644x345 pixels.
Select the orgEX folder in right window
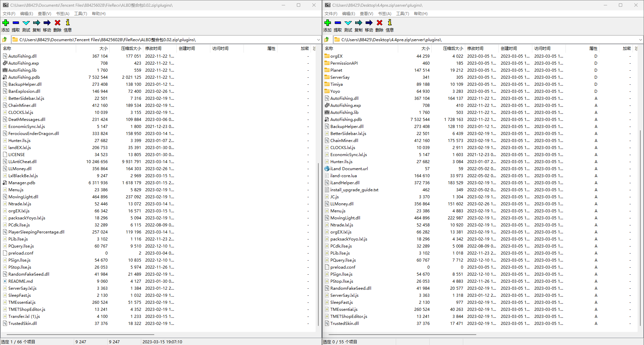coord(336,56)
